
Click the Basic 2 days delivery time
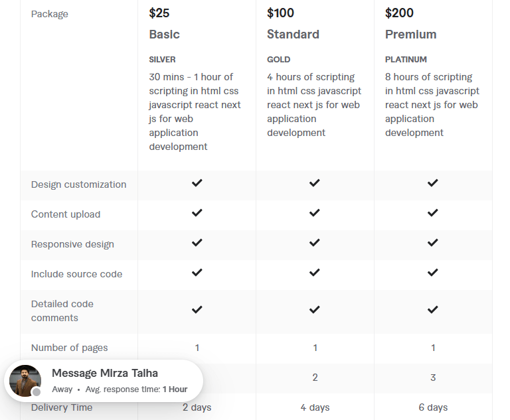pyautogui.click(x=197, y=407)
